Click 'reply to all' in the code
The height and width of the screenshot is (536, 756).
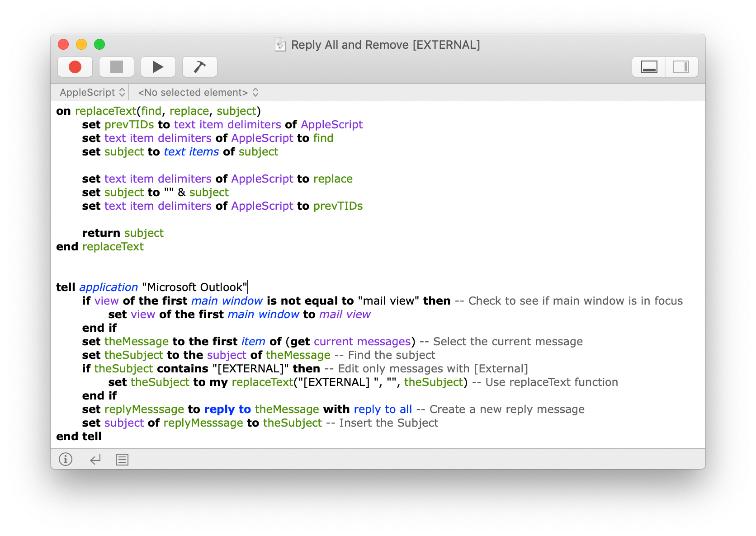pyautogui.click(x=383, y=409)
